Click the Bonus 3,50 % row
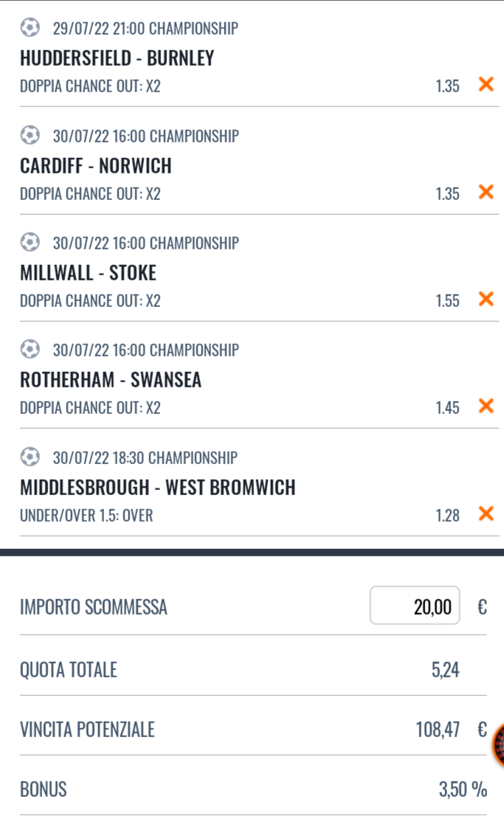The height and width of the screenshot is (819, 504). coord(253,789)
